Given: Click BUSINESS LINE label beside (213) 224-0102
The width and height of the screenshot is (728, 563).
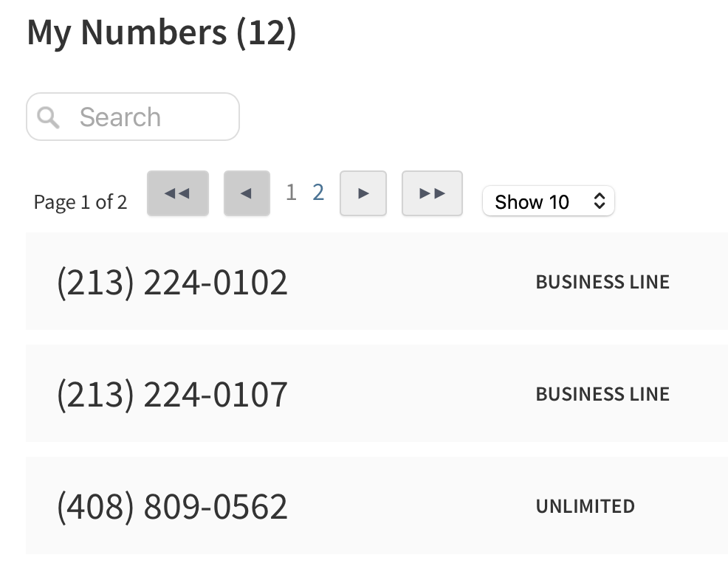Looking at the screenshot, I should point(602,282).
